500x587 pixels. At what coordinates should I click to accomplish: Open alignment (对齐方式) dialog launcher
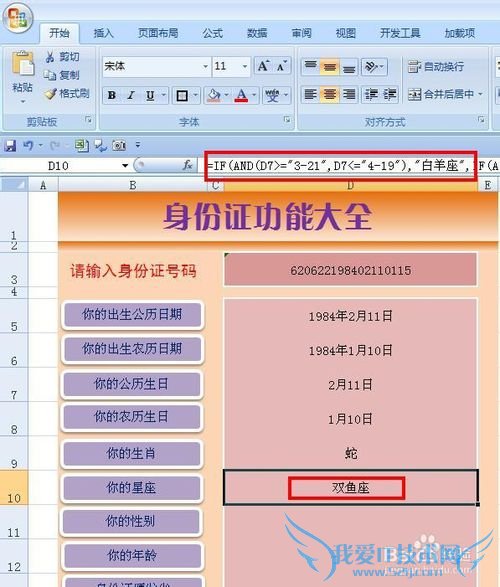pos(481,120)
